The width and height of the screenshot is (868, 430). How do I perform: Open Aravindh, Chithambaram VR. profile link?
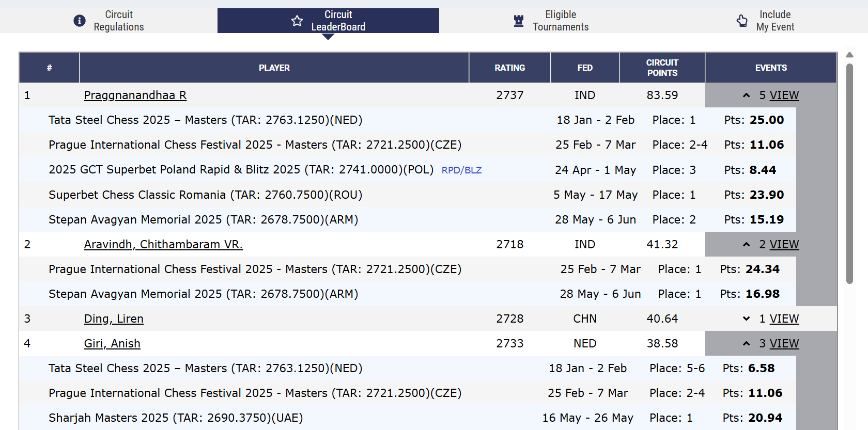[x=163, y=245]
